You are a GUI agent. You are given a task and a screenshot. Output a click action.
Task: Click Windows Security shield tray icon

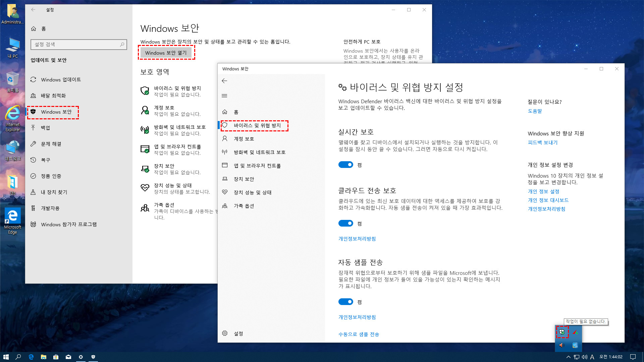pyautogui.click(x=562, y=332)
